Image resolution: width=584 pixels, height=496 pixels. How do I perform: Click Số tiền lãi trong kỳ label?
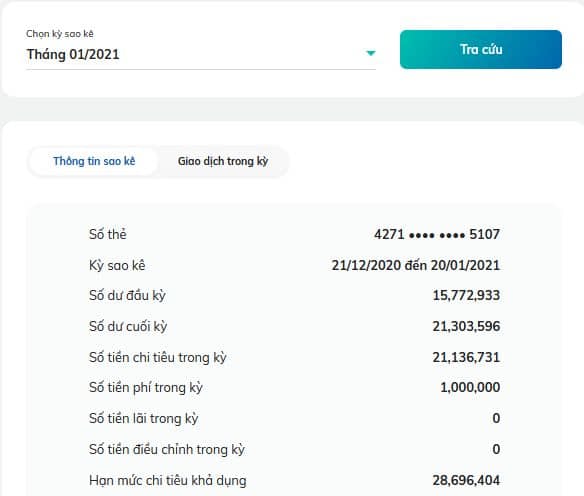[x=144, y=419]
